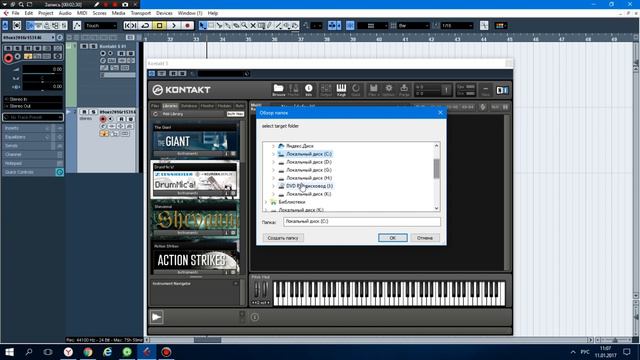Click the Inspector record enable red button
The image size is (640, 360).
[x=8, y=58]
